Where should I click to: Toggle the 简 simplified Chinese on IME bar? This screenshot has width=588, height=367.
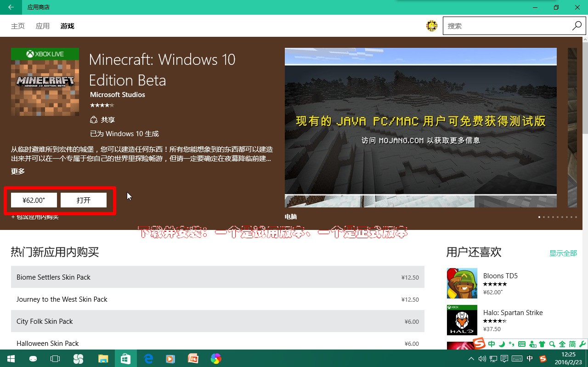[572, 344]
